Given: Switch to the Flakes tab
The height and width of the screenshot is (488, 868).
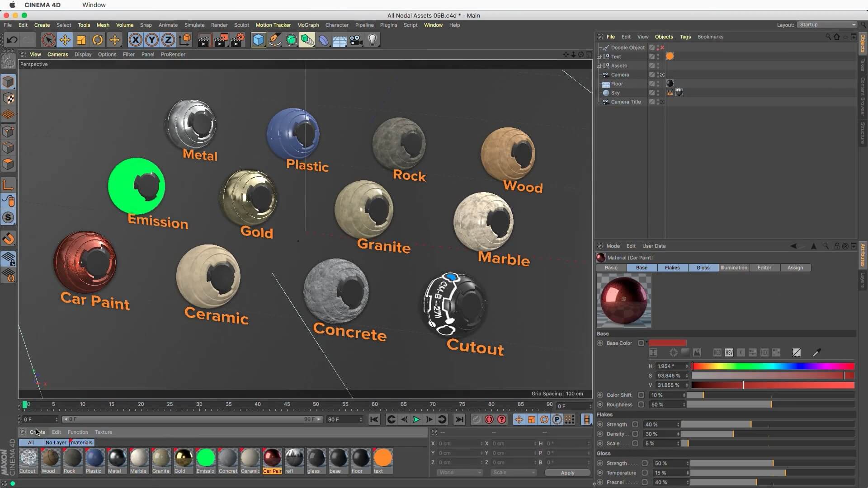Looking at the screenshot, I should [672, 268].
